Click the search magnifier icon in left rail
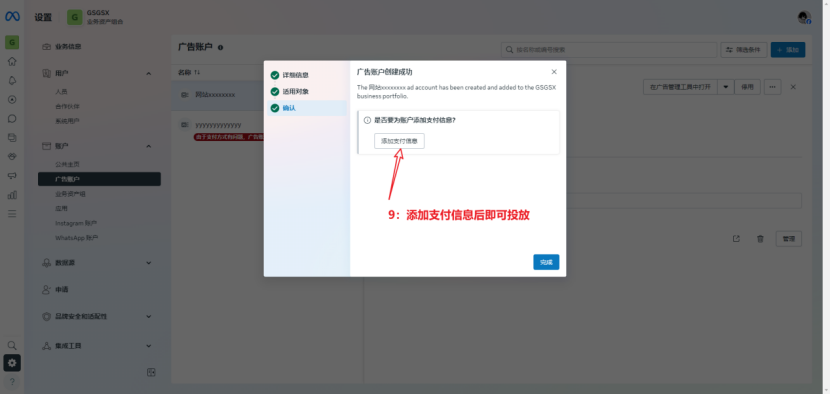 point(12,345)
